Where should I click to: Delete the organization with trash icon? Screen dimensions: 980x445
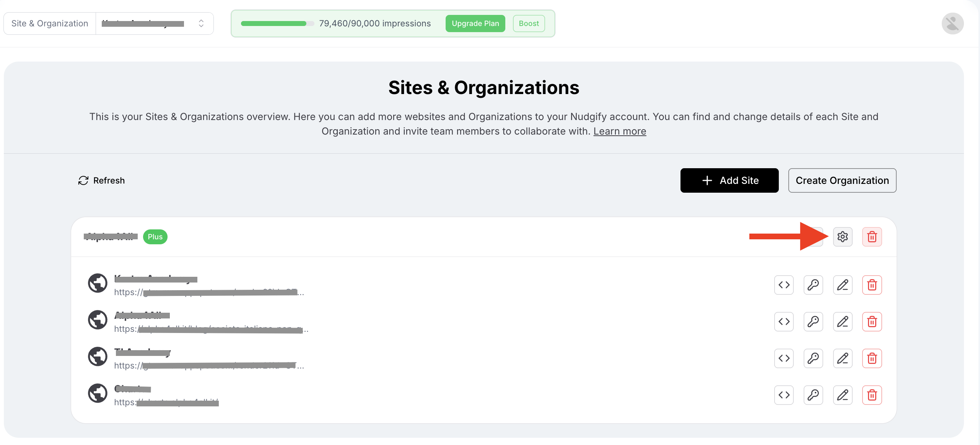pyautogui.click(x=872, y=237)
